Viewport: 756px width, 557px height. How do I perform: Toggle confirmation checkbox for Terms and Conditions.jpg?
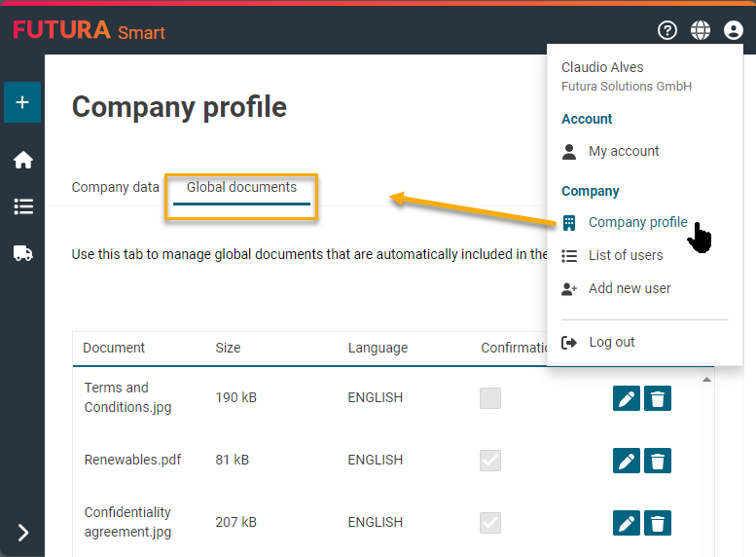490,397
